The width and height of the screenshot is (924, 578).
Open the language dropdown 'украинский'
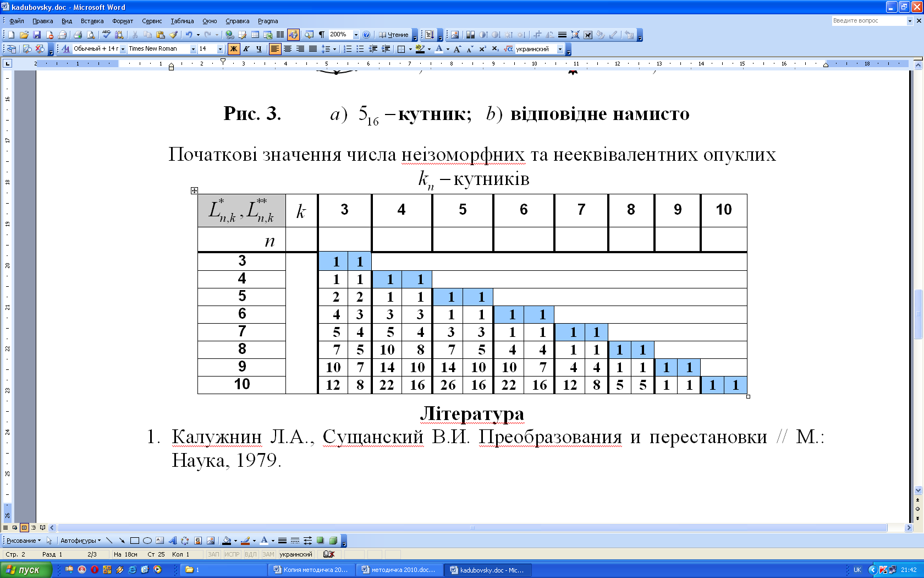click(x=560, y=49)
